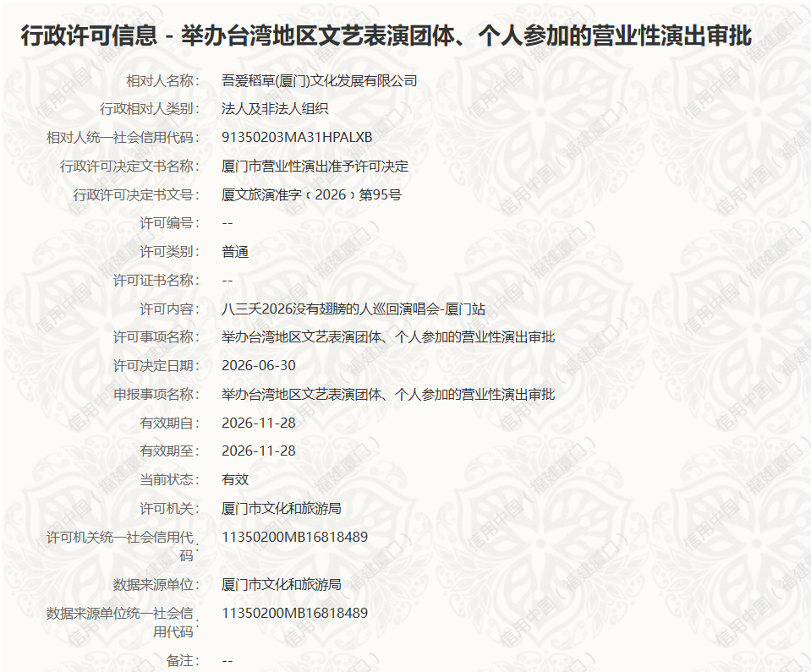The height and width of the screenshot is (672, 811).
Task: Click the 有效期自 label
Action: pyautogui.click(x=170, y=423)
